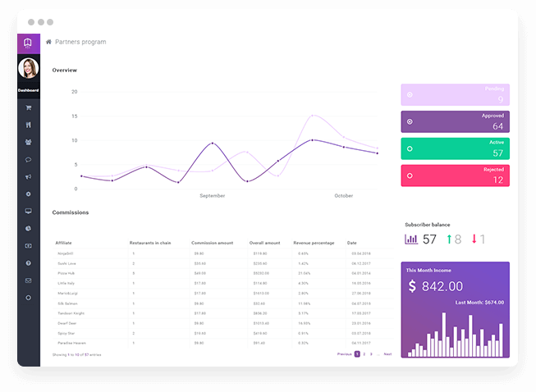Go to pagination page 2

click(x=364, y=353)
